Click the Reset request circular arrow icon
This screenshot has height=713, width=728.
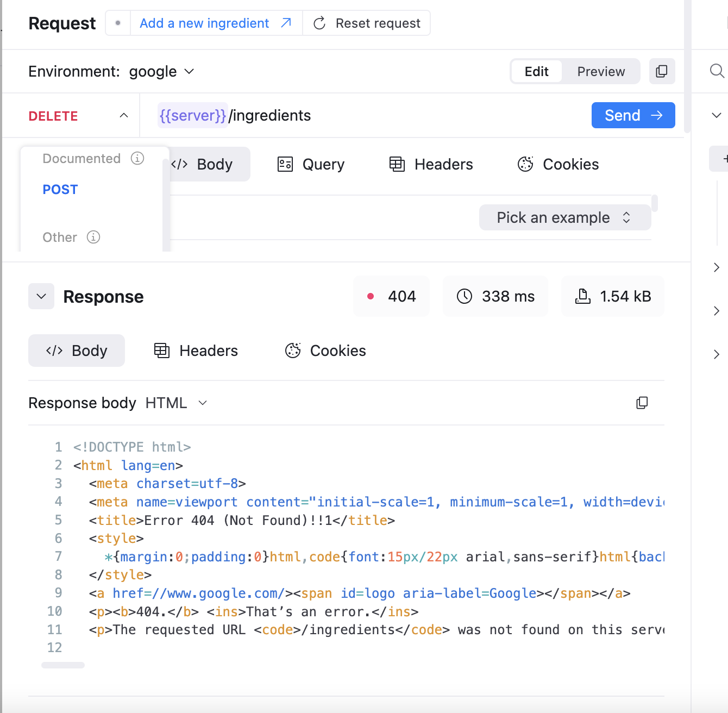click(x=319, y=23)
